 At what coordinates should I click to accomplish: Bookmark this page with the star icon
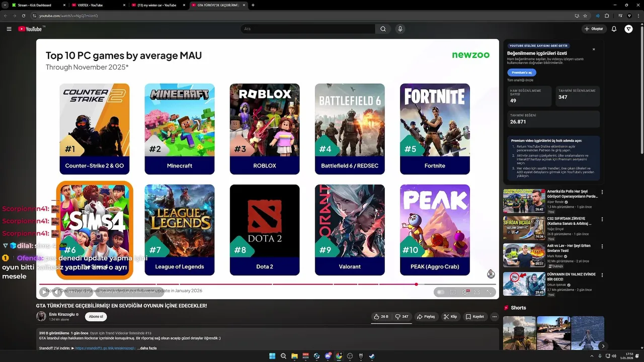pyautogui.click(x=585, y=16)
